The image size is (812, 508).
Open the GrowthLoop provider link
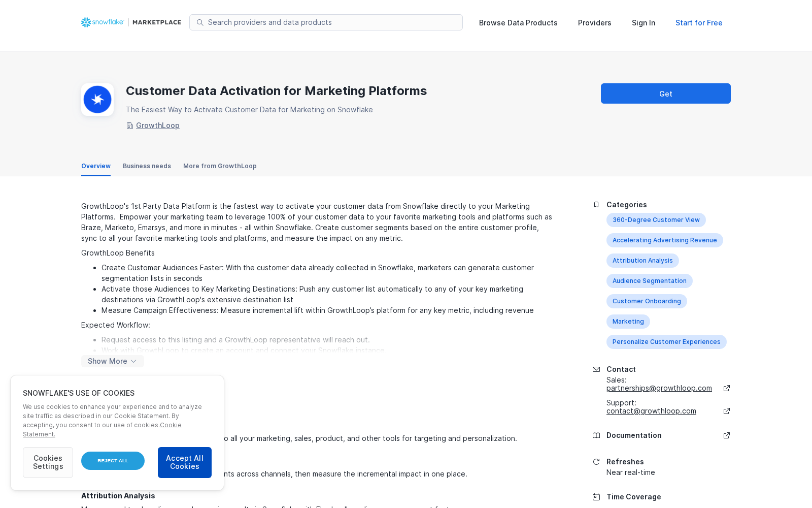pos(158,125)
